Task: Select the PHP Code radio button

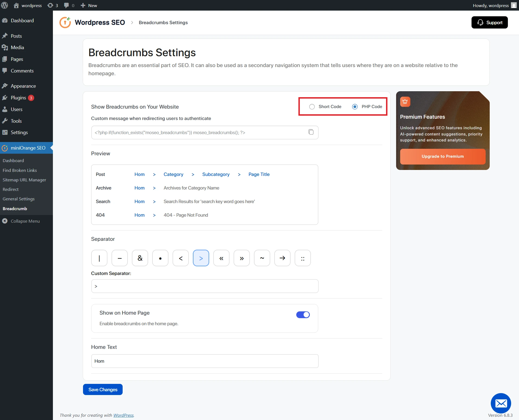Action: click(354, 106)
